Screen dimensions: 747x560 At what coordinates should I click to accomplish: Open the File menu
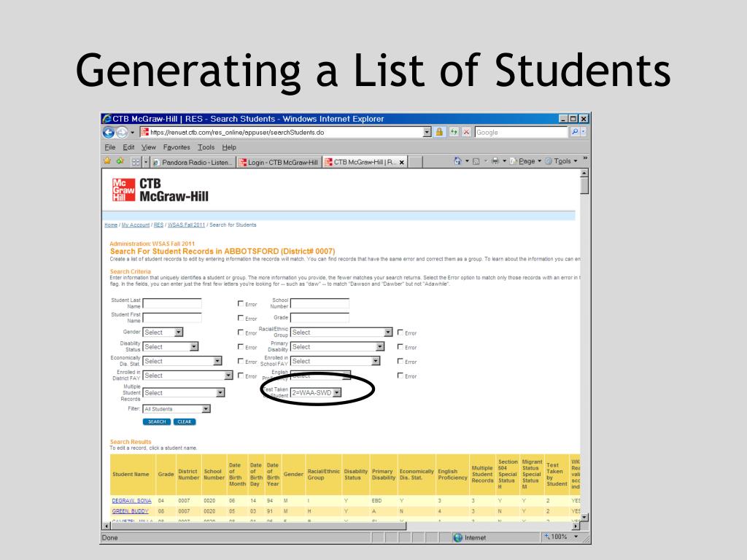coord(110,147)
